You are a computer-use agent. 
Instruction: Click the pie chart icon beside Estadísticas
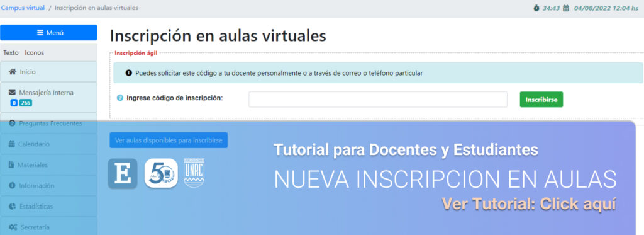(13, 206)
